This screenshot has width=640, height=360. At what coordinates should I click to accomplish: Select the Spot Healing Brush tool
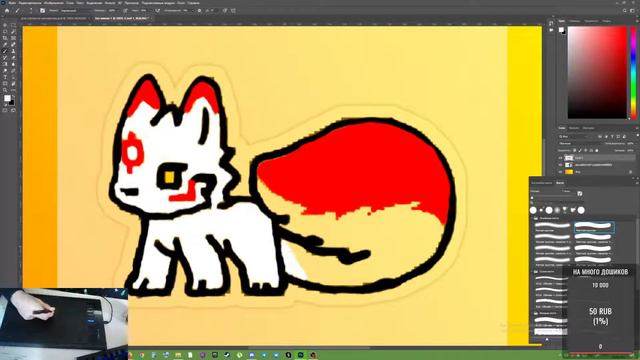coord(13,45)
